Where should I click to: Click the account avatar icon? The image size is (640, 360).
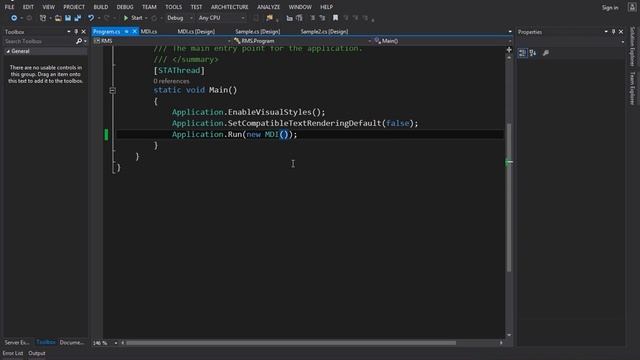tap(631, 7)
